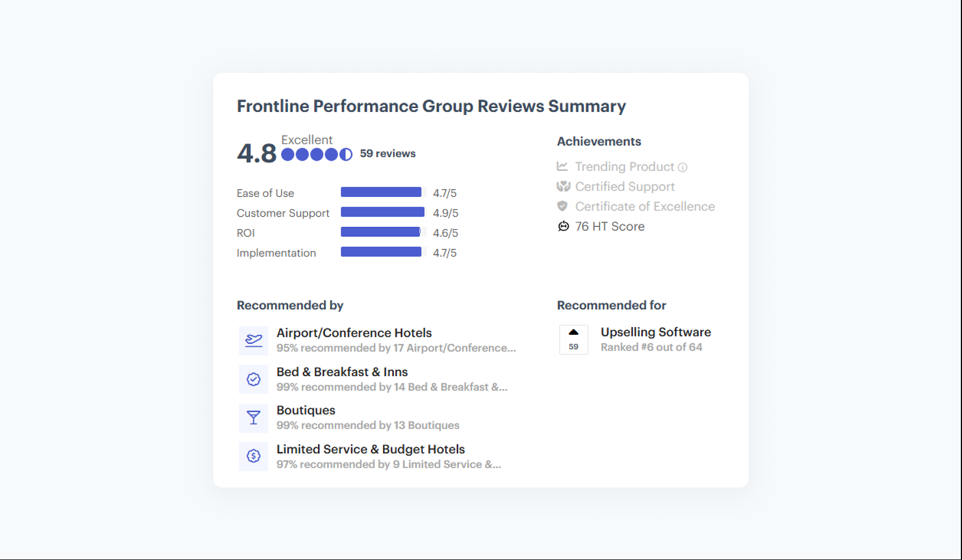
Task: Open the 59 reviews link
Action: click(388, 153)
